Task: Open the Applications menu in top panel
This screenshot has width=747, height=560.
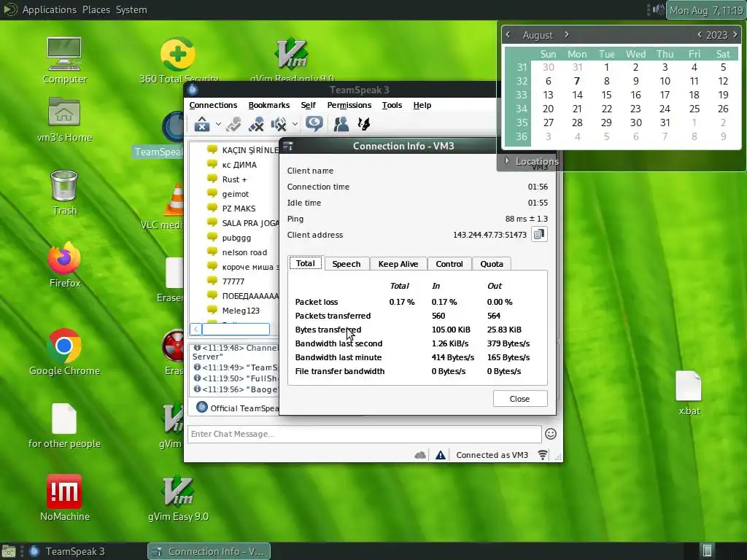Action: 49,9
